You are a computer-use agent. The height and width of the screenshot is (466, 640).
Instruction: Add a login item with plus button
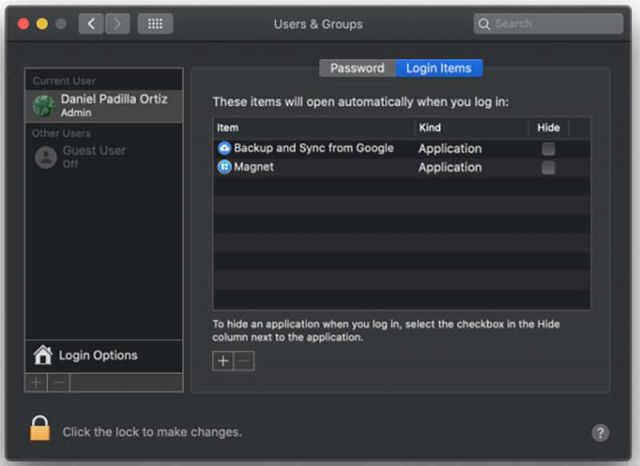pos(223,361)
